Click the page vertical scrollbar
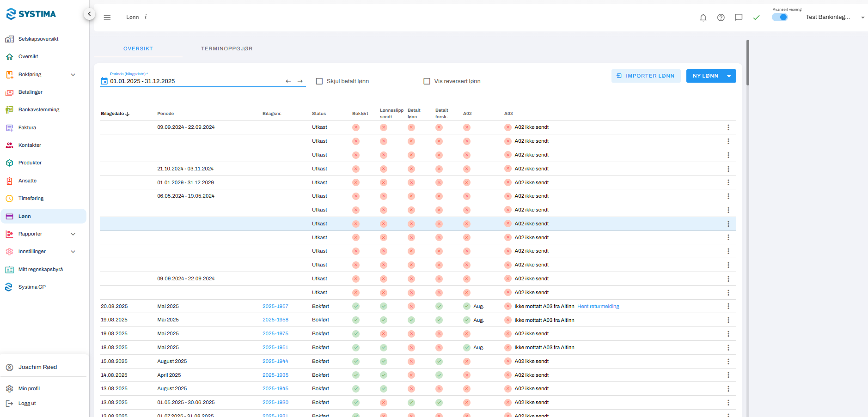 pyautogui.click(x=747, y=62)
